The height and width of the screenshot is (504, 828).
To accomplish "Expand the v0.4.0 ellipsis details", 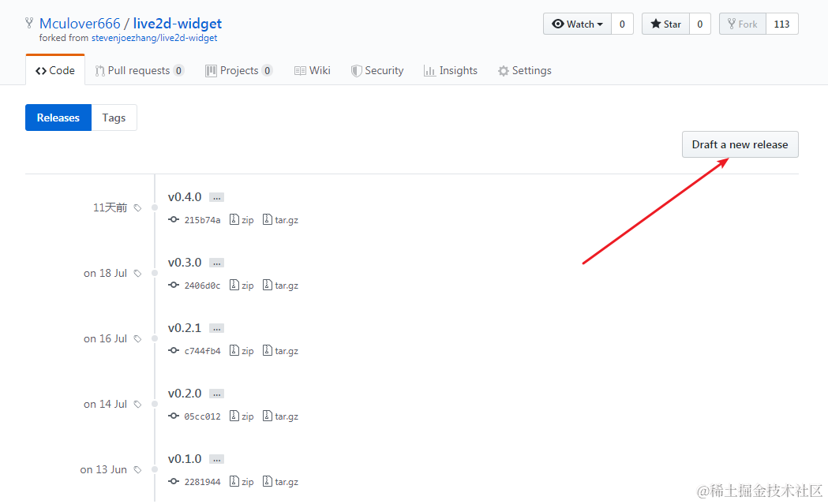I will (216, 197).
